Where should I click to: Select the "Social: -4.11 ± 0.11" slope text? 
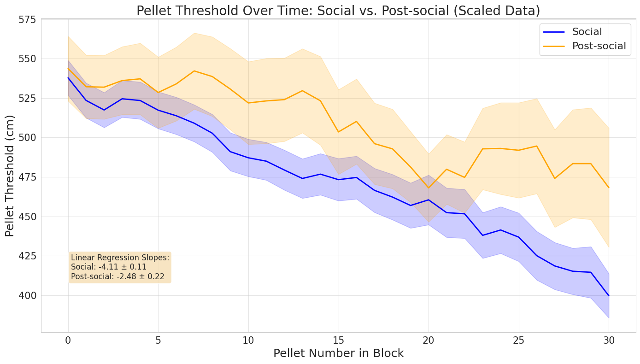pos(109,267)
